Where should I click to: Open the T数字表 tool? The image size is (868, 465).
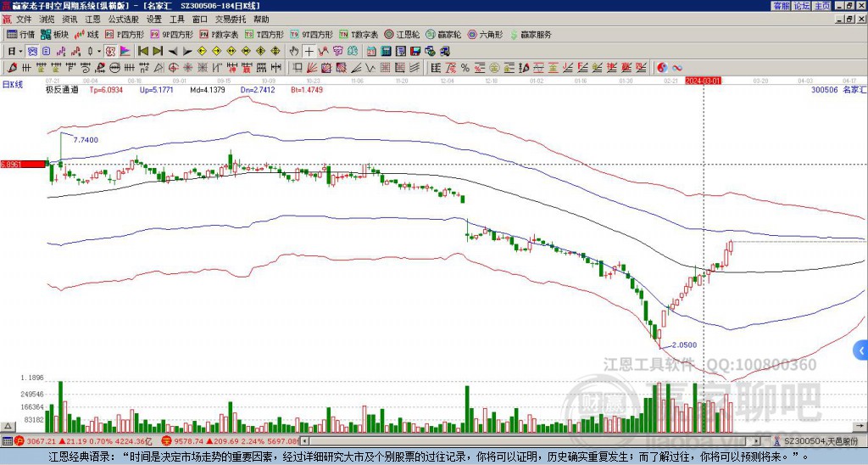coord(359,34)
